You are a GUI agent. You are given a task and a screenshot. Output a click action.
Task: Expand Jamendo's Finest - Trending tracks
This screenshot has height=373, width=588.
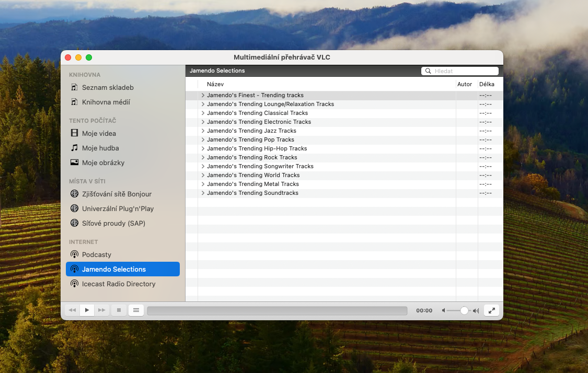(x=203, y=95)
